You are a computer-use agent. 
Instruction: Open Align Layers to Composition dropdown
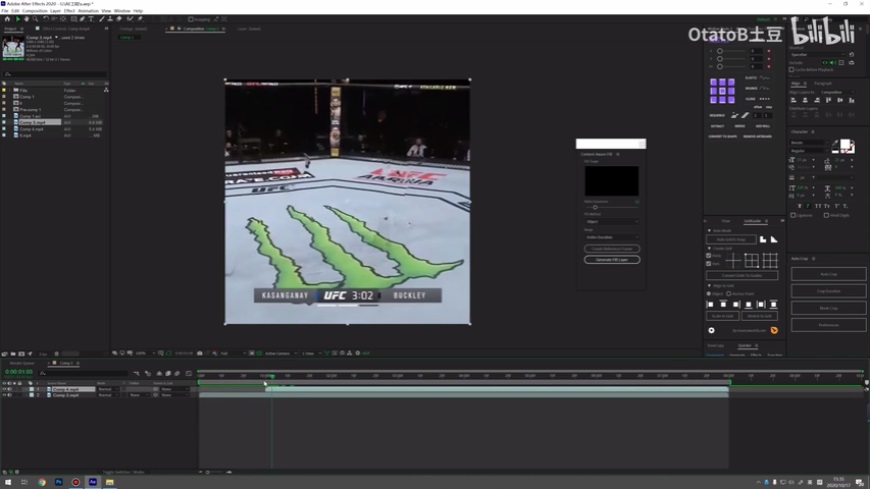tap(837, 92)
